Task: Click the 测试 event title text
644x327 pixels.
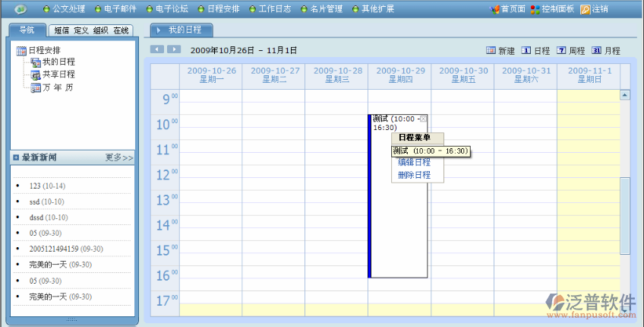Action: 396,123
